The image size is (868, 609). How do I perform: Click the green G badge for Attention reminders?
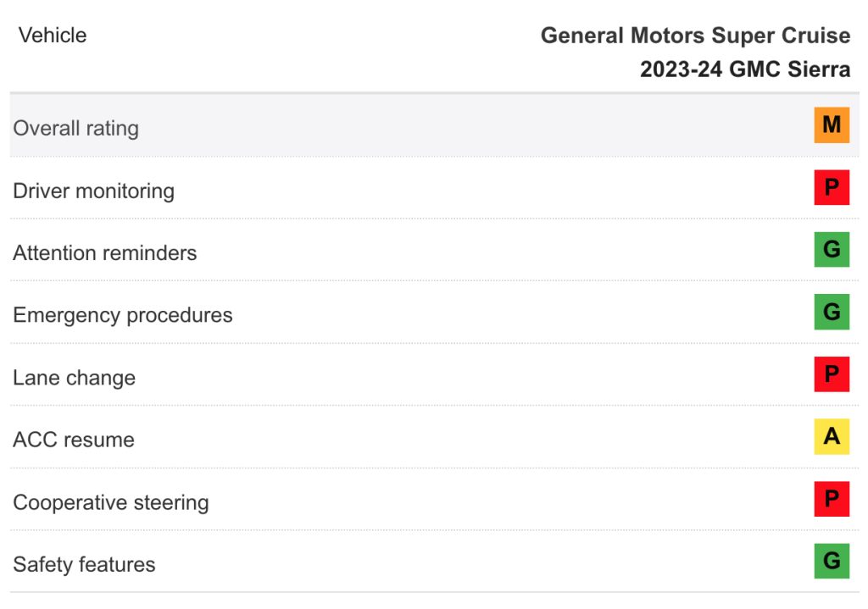[x=832, y=250]
